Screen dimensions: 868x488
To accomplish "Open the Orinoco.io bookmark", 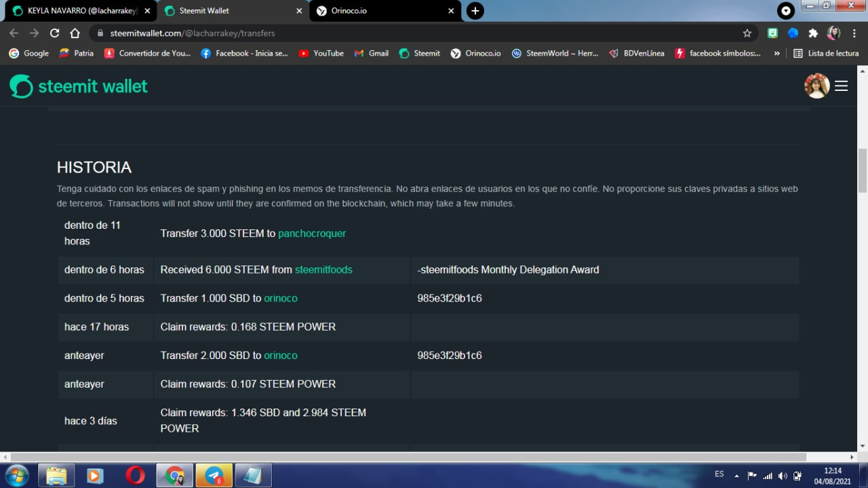I will (476, 53).
